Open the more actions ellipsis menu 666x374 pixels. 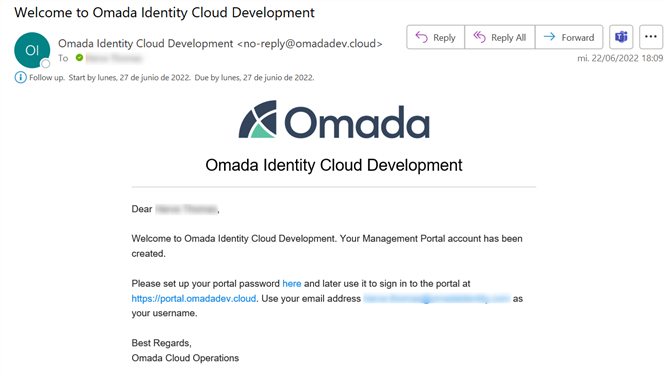[651, 37]
